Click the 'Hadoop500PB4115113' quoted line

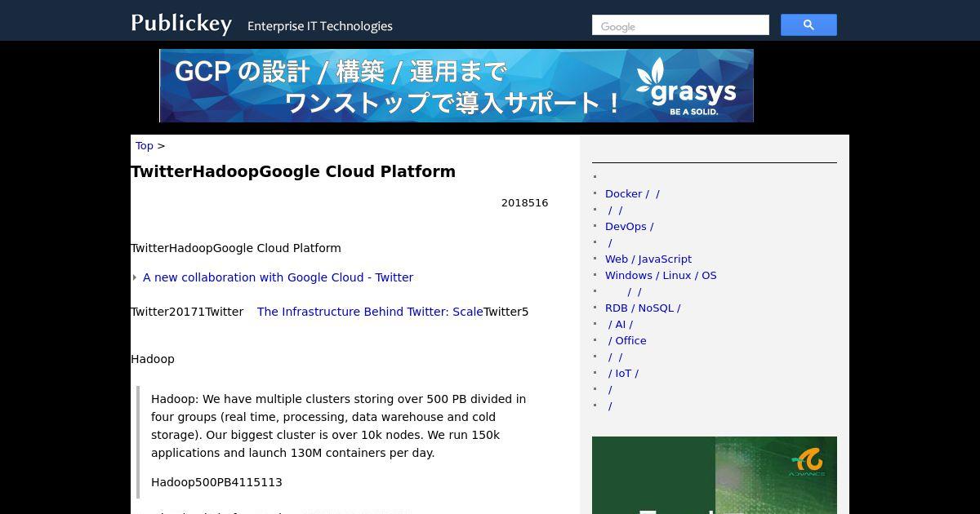tap(216, 482)
